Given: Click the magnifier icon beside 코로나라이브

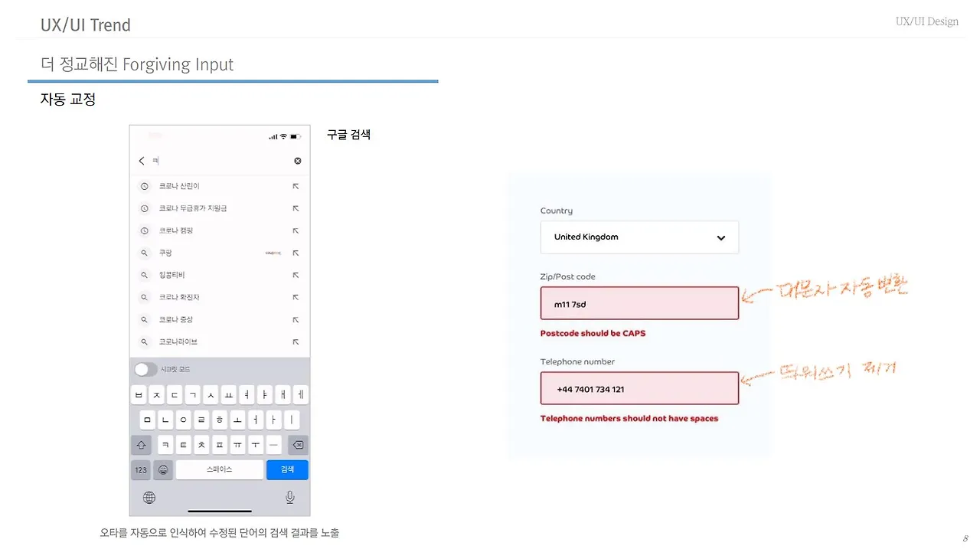Looking at the screenshot, I should coord(144,341).
